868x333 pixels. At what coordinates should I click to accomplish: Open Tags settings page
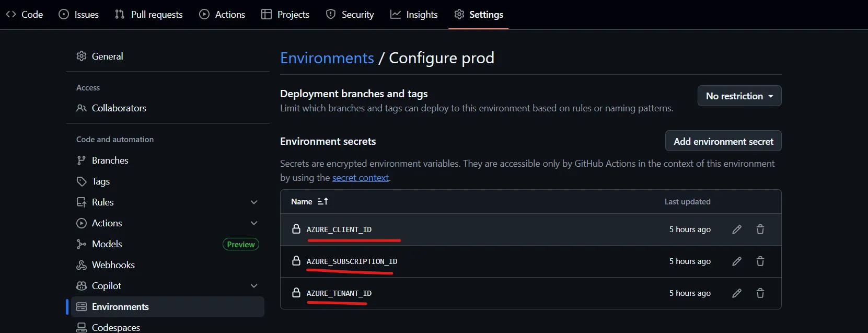168,181
